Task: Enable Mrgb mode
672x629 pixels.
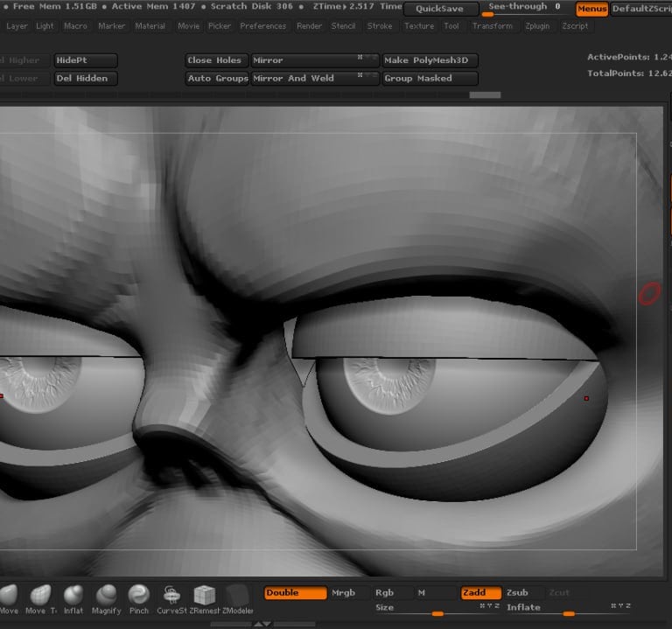Action: (x=343, y=592)
